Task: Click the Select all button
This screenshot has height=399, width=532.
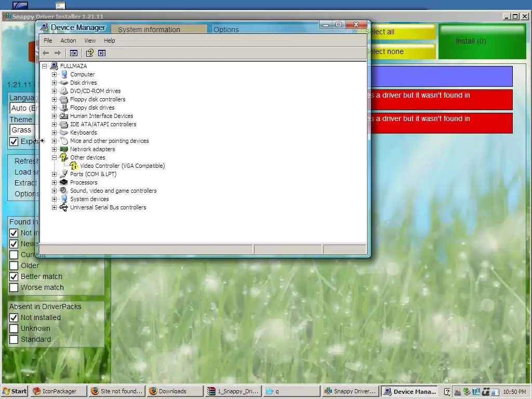Action: point(403,32)
